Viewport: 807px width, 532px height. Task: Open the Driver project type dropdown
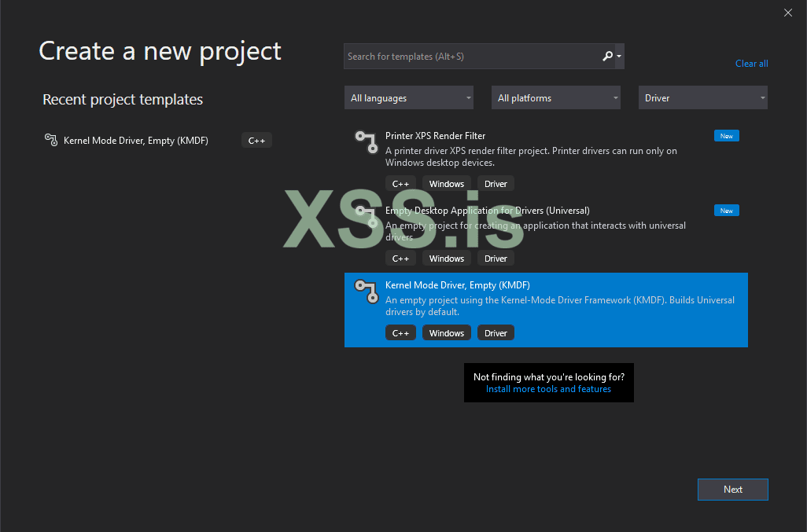pos(703,97)
